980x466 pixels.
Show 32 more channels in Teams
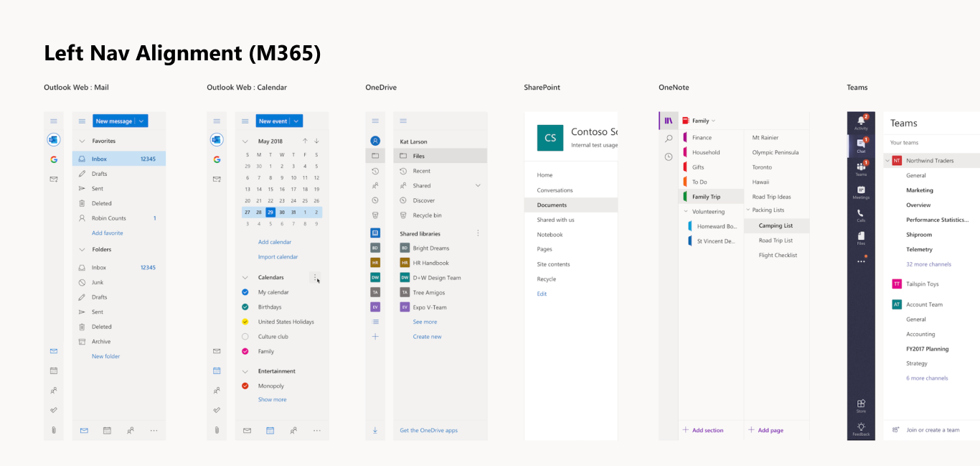(929, 264)
